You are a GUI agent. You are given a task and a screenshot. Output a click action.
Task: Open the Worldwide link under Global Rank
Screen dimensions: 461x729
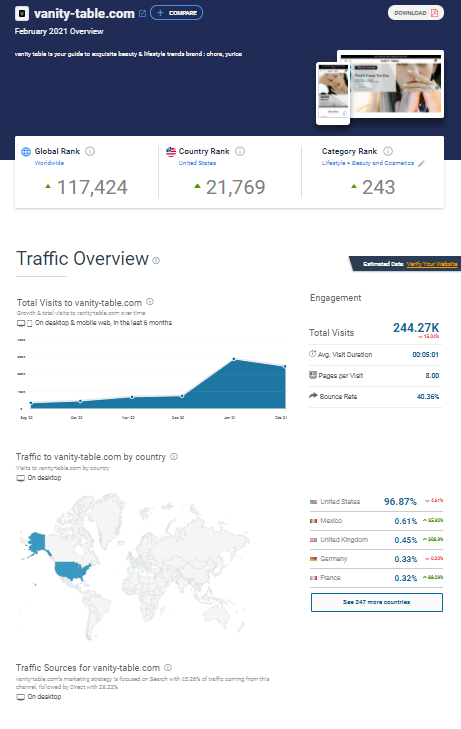click(x=49, y=163)
